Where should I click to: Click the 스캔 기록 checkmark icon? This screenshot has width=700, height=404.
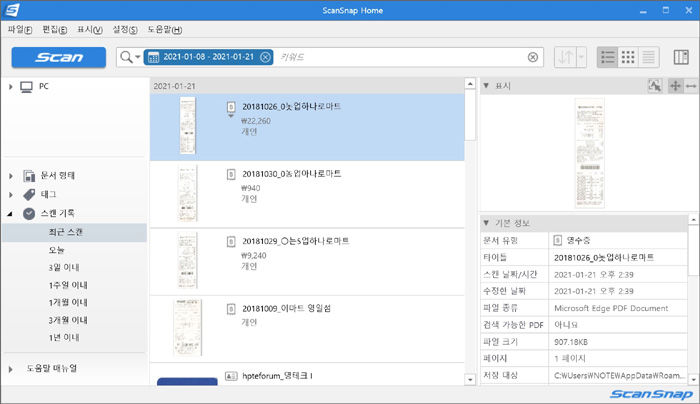point(29,214)
